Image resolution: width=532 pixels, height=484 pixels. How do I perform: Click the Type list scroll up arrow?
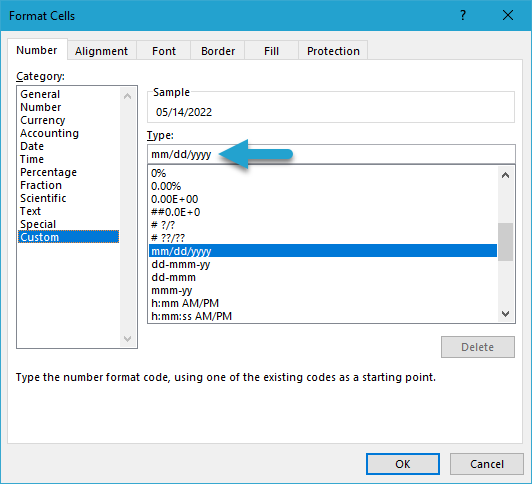[505, 175]
